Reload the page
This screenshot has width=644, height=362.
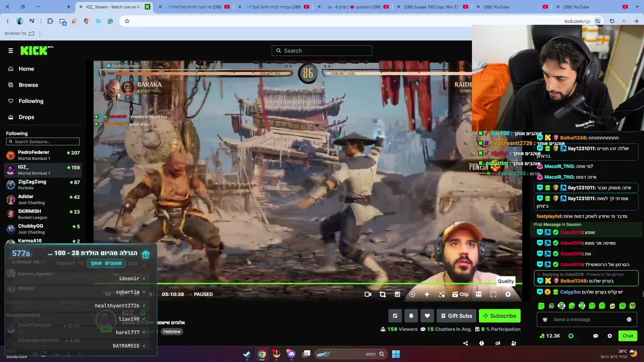pyautogui.click(x=612, y=21)
